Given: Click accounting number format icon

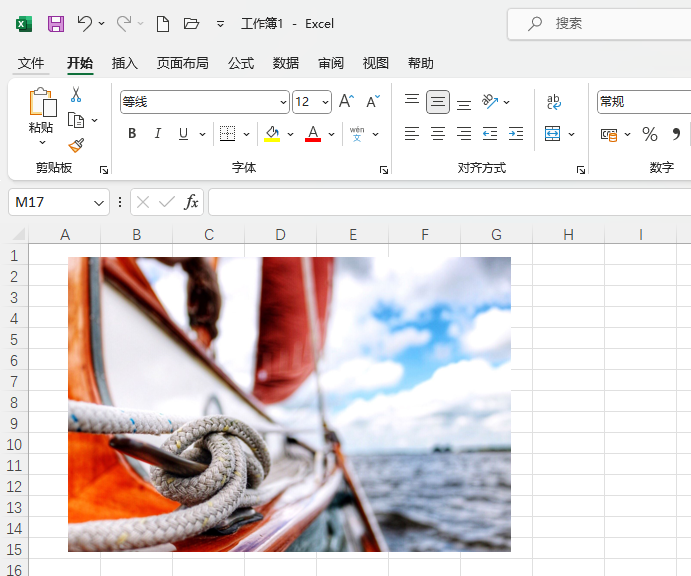Looking at the screenshot, I should pyautogui.click(x=609, y=134).
